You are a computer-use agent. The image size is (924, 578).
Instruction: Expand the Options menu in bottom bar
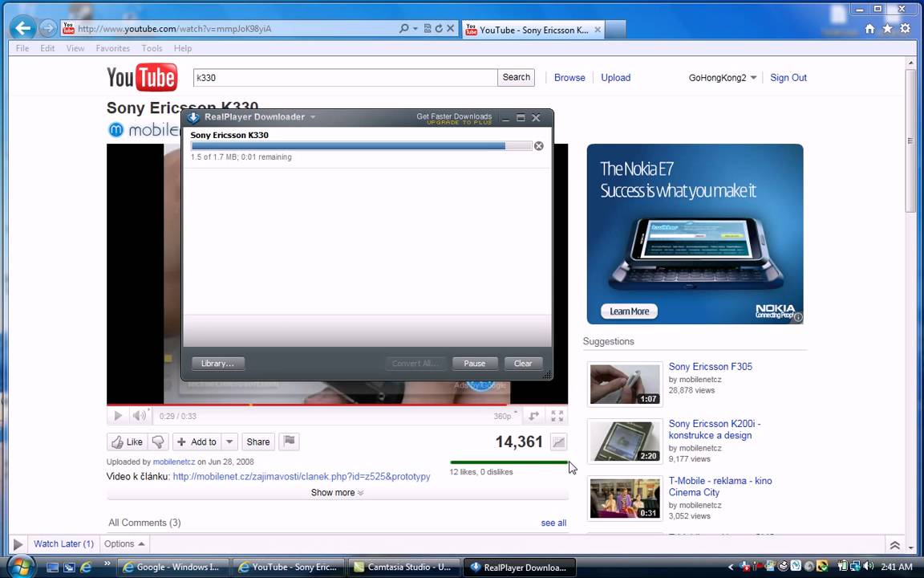point(124,543)
